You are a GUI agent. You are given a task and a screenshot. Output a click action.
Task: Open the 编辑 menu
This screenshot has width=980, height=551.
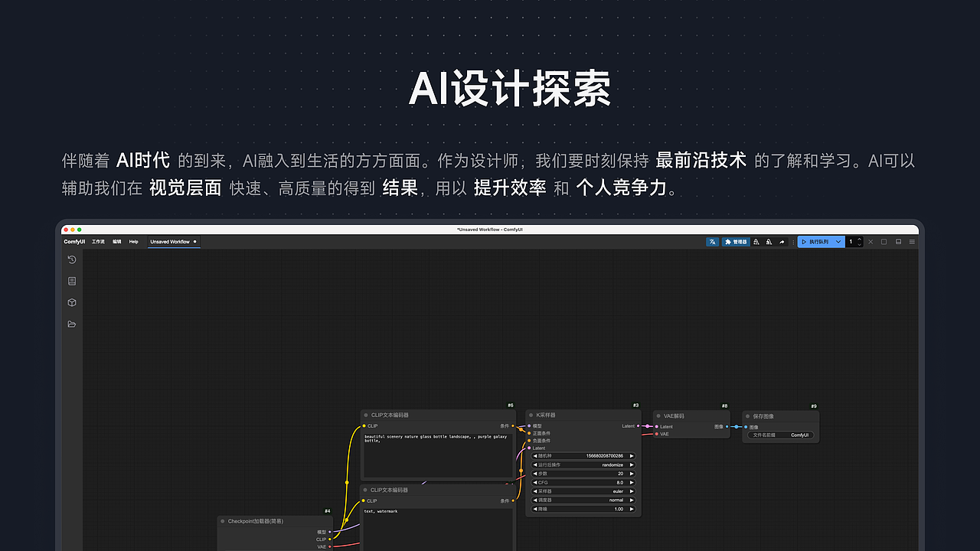(117, 242)
